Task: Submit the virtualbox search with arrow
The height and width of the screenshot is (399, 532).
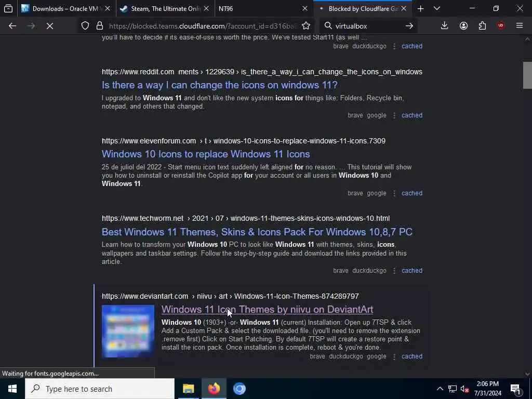Action: coord(409,26)
